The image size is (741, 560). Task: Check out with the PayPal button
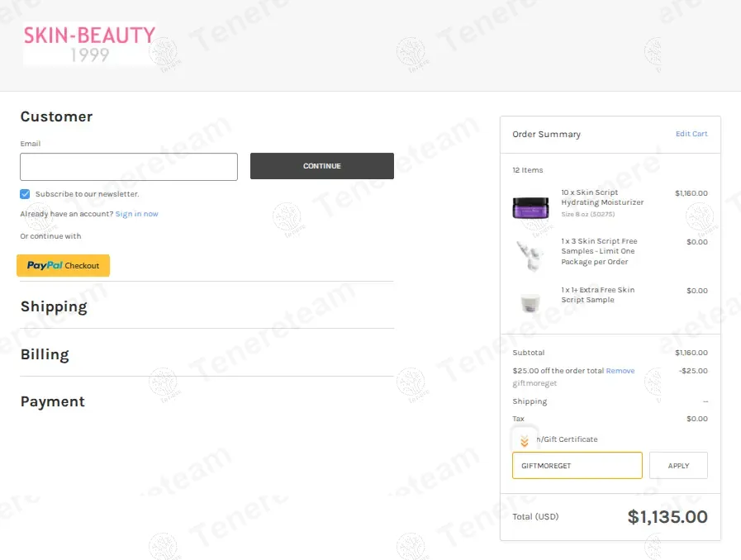click(64, 265)
